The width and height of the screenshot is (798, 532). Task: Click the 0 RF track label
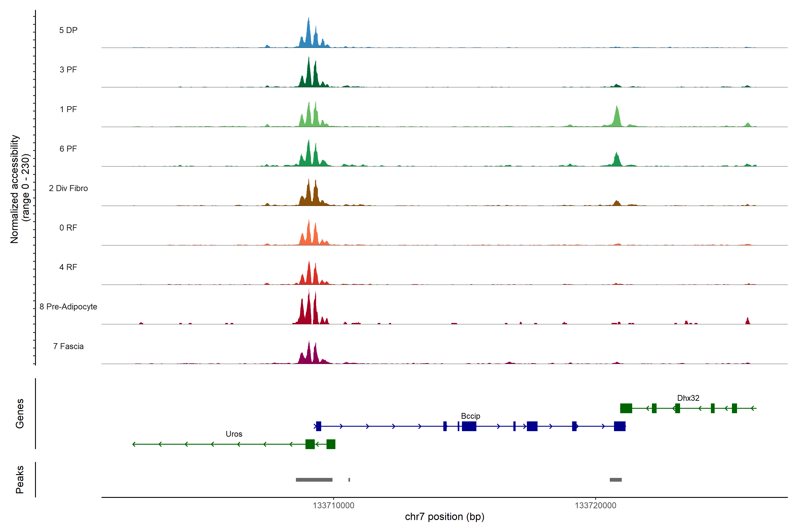point(68,228)
